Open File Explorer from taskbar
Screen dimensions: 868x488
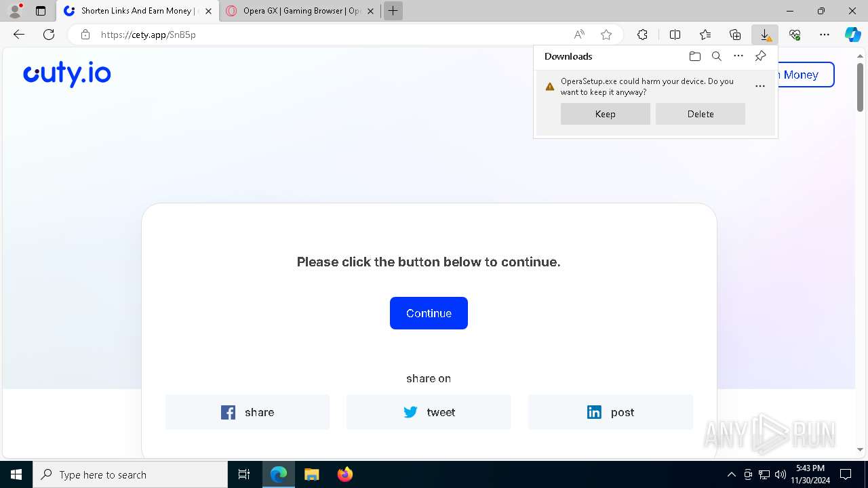click(x=311, y=474)
